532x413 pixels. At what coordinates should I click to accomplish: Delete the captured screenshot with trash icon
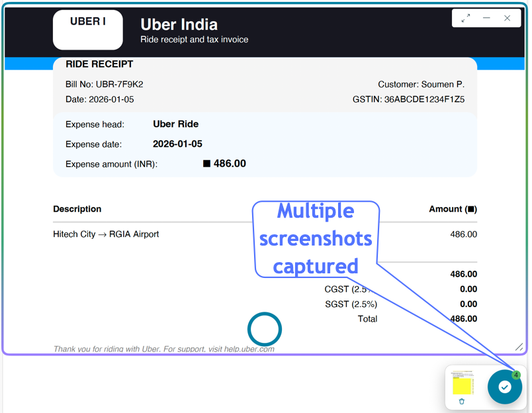pyautogui.click(x=461, y=402)
